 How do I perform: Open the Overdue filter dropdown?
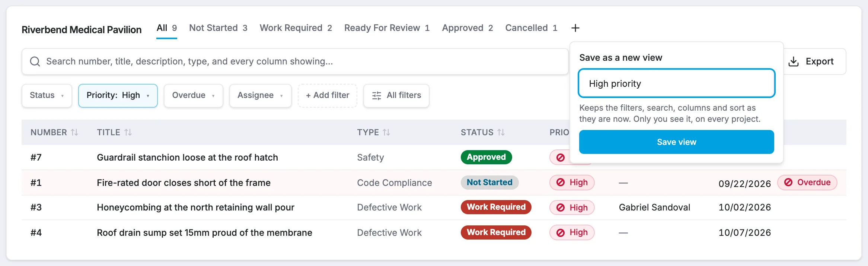194,96
